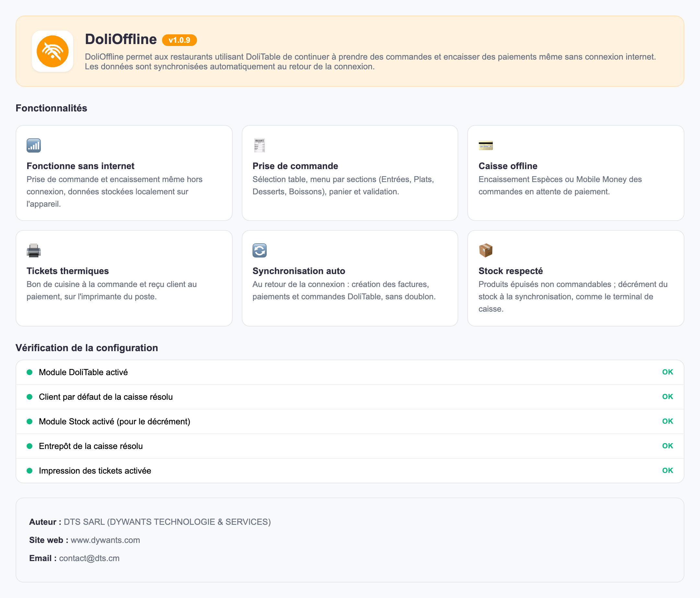Click the Vérification de la configuration heading
The image size is (700, 598).
87,348
